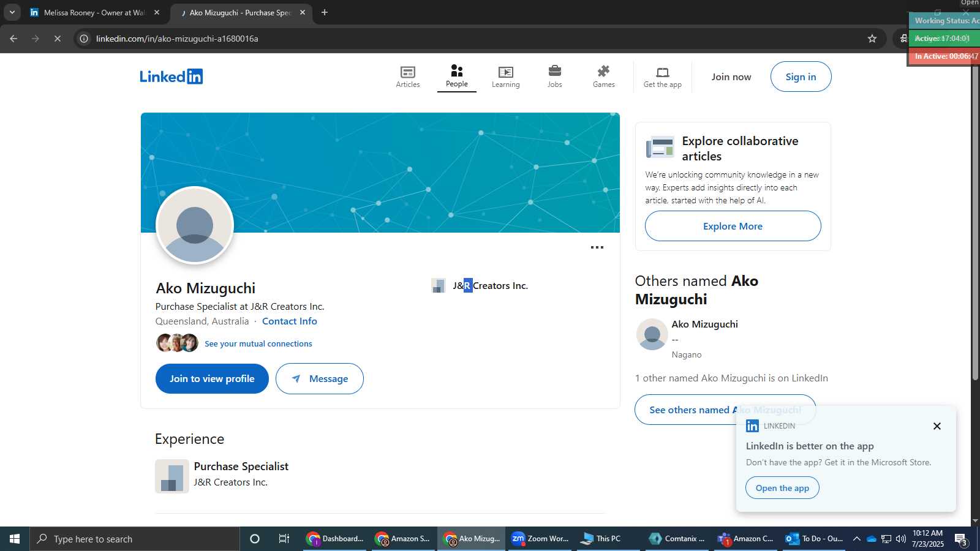Open the tab search dropdown arrow
The width and height of the screenshot is (980, 551).
(12, 12)
